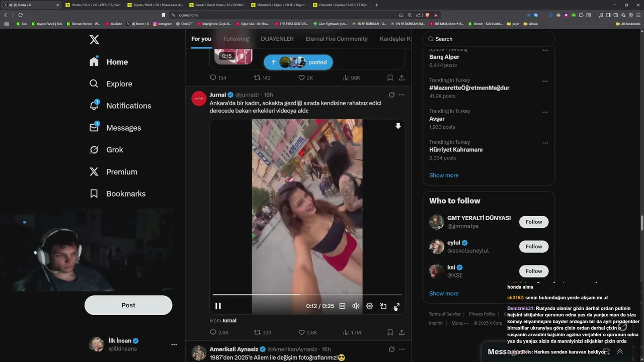Expand the video to full screen
Viewport: 644px width, 362px height.
click(396, 306)
